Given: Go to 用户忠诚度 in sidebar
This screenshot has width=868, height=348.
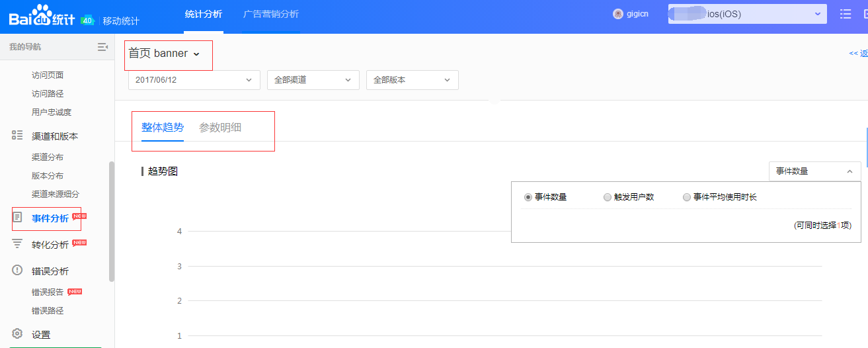Looking at the screenshot, I should tap(52, 112).
